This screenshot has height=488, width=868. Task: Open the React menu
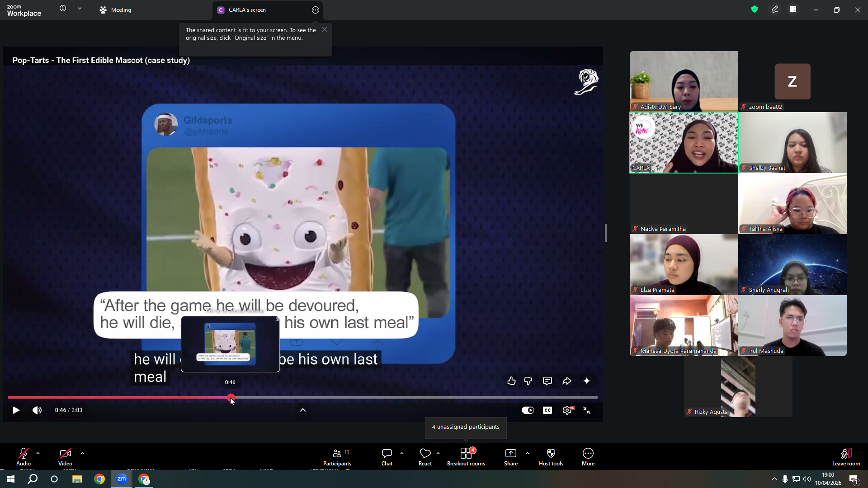pyautogui.click(x=425, y=457)
